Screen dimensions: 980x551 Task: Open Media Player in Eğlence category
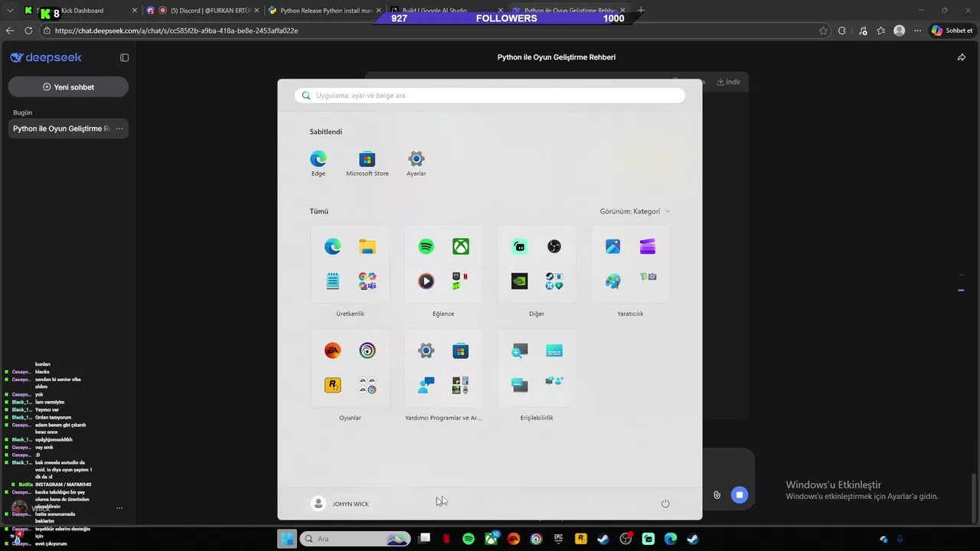426,281
